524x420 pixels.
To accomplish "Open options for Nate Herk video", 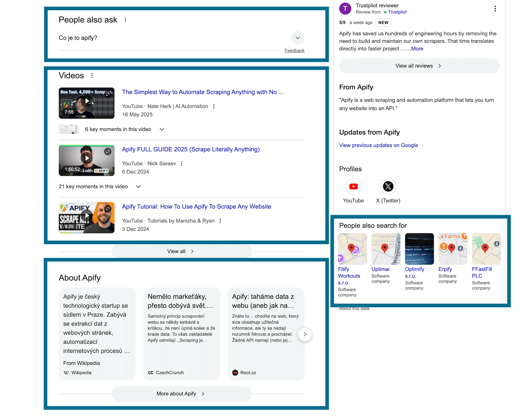I will (214, 106).
